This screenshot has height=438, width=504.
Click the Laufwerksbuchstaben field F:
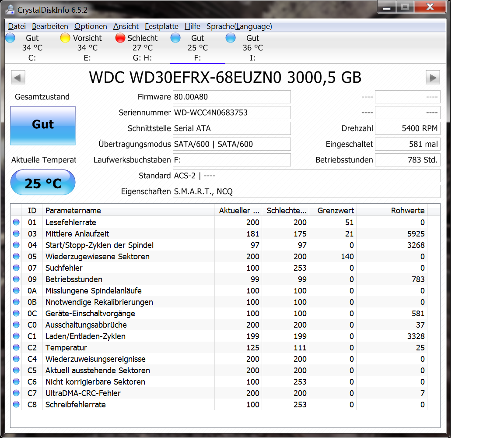[232, 160]
